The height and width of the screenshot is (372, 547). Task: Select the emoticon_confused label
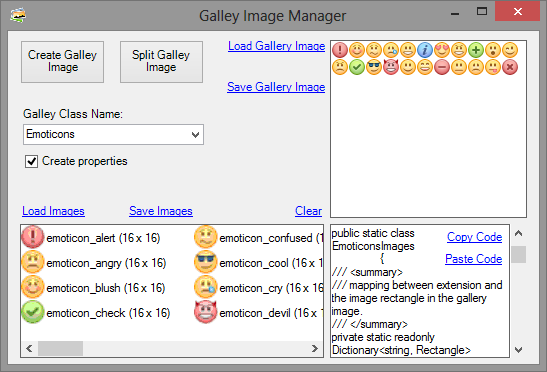tap(271, 238)
